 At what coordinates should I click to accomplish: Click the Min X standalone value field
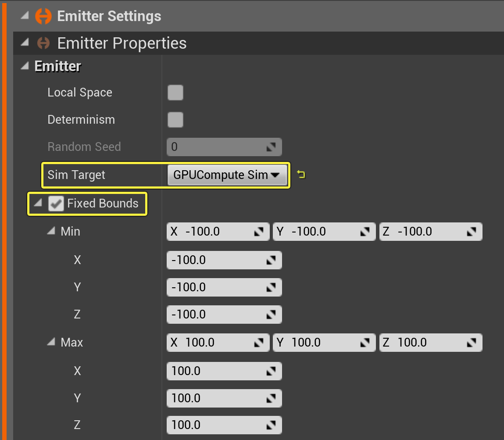tap(224, 260)
